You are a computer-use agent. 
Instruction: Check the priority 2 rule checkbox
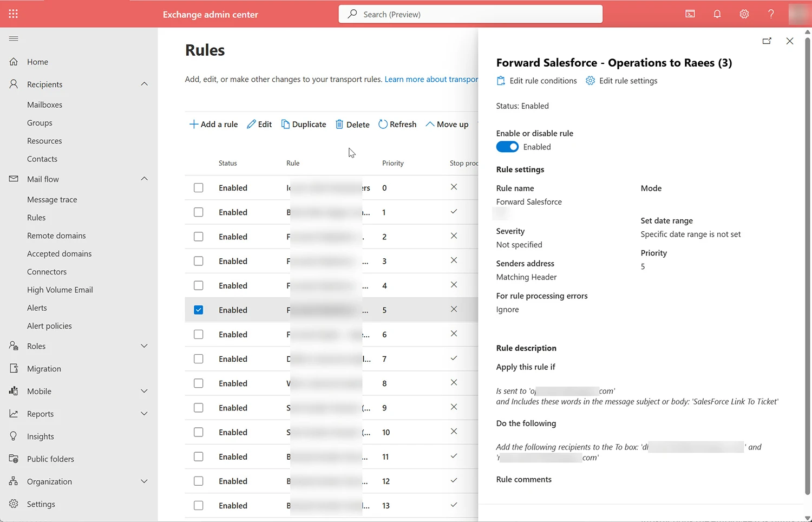click(199, 237)
